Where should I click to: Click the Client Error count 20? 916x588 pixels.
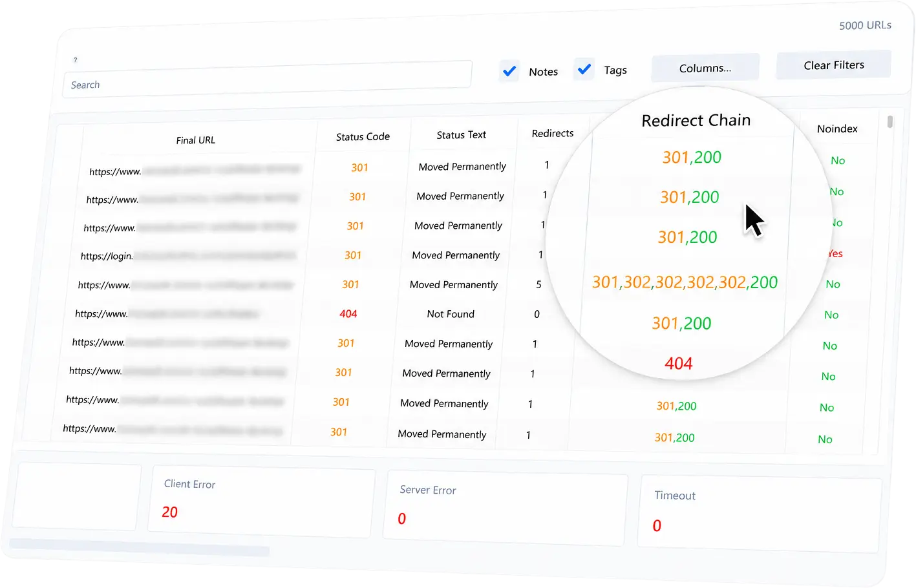[169, 512]
